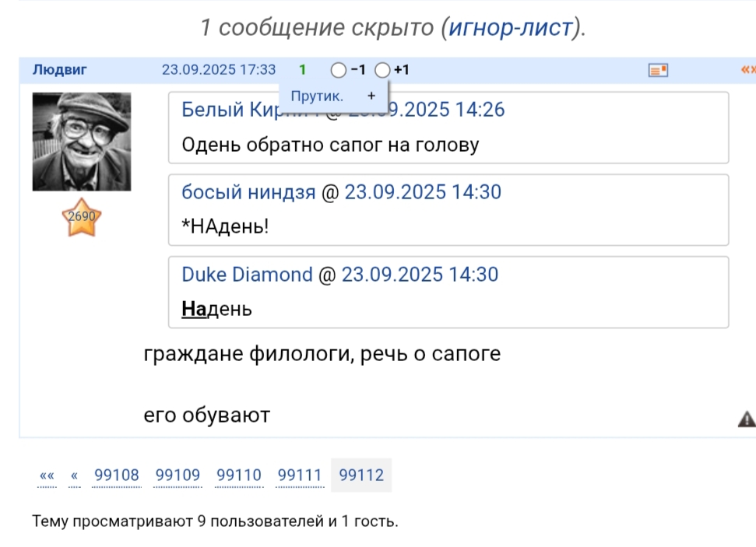
Task: Go to first page with «« link
Action: tap(47, 475)
